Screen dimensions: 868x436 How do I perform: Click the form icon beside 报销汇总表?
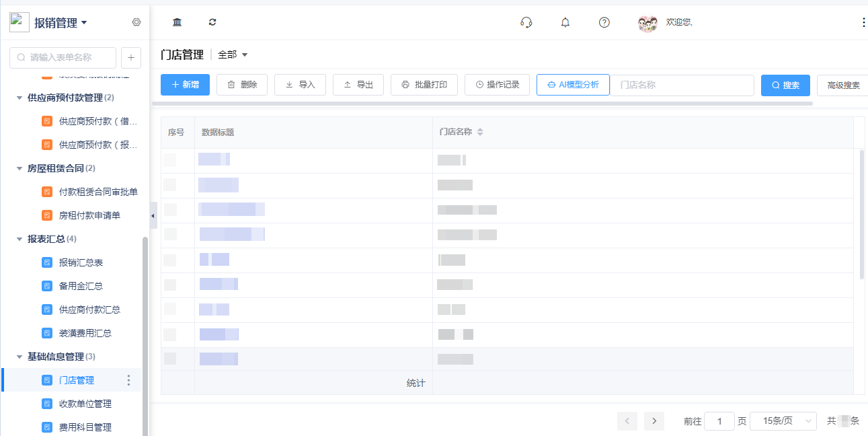(47, 262)
